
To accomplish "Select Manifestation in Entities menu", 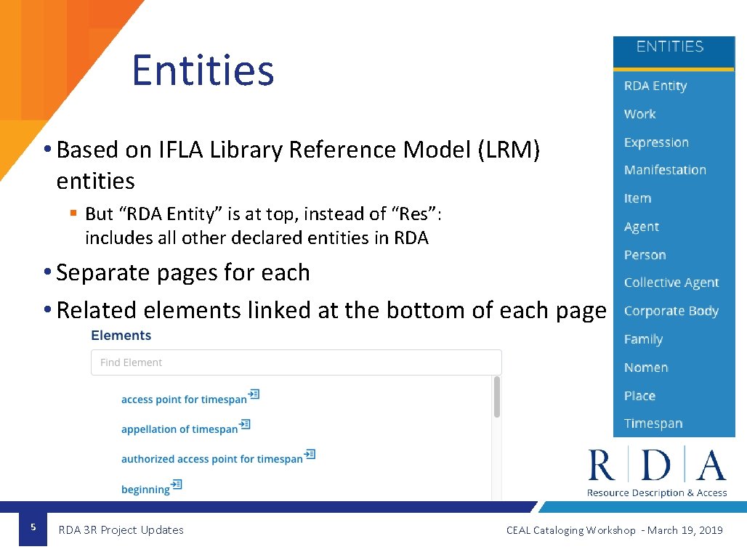I will (665, 170).
